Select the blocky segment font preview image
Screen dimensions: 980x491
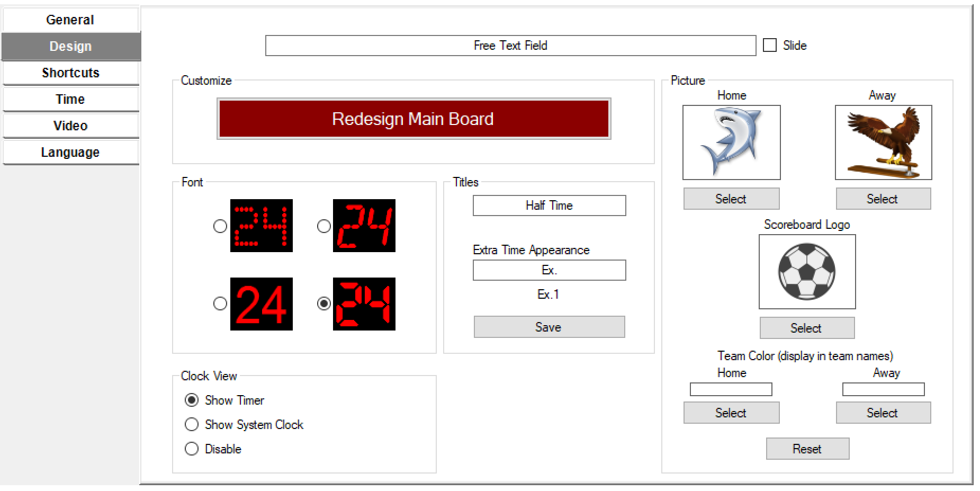coord(364,304)
